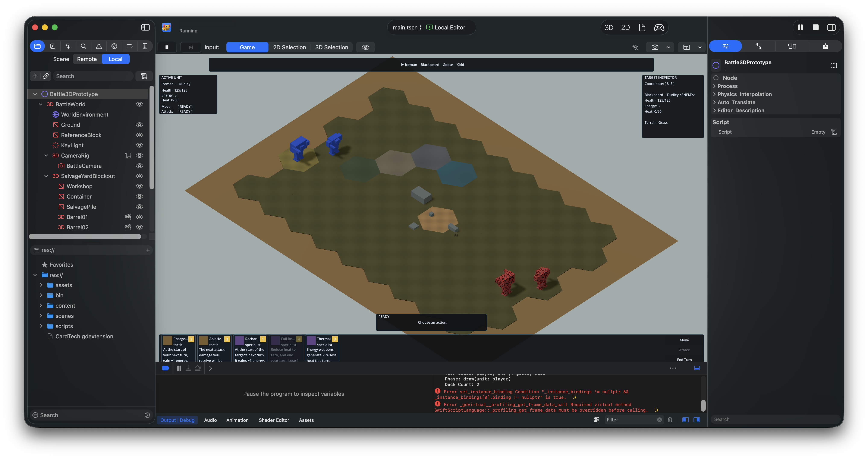This screenshot has height=459, width=868.
Task: Click the scene tree horizontal scrollbar
Action: (x=85, y=237)
